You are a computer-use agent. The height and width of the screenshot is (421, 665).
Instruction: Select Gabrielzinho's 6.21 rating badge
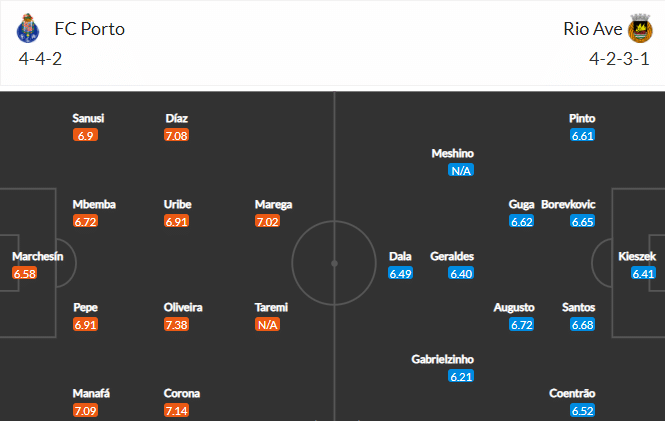pos(461,376)
